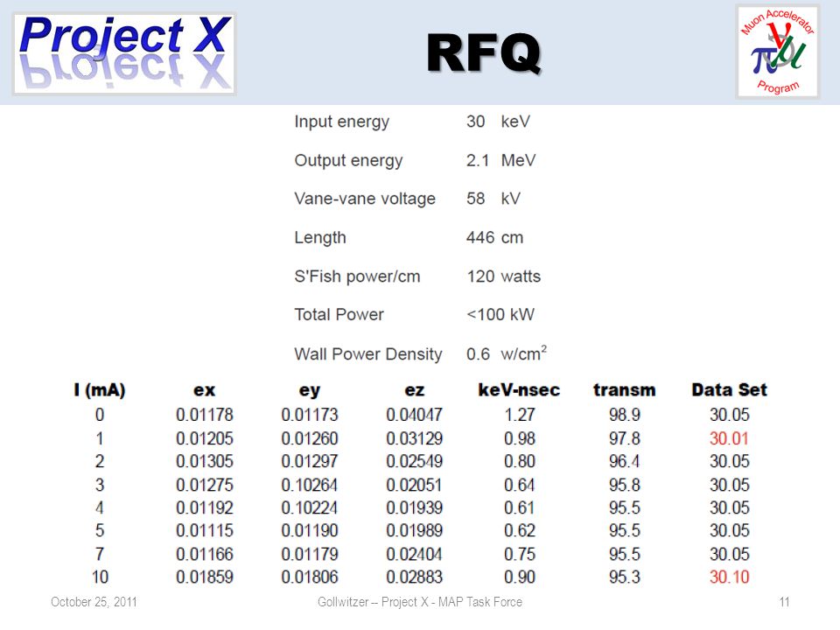Click the 'ex' column header

(204, 390)
